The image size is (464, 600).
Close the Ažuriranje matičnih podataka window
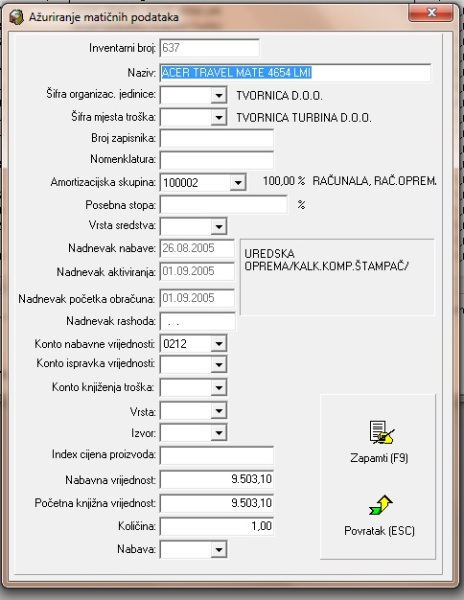point(431,13)
